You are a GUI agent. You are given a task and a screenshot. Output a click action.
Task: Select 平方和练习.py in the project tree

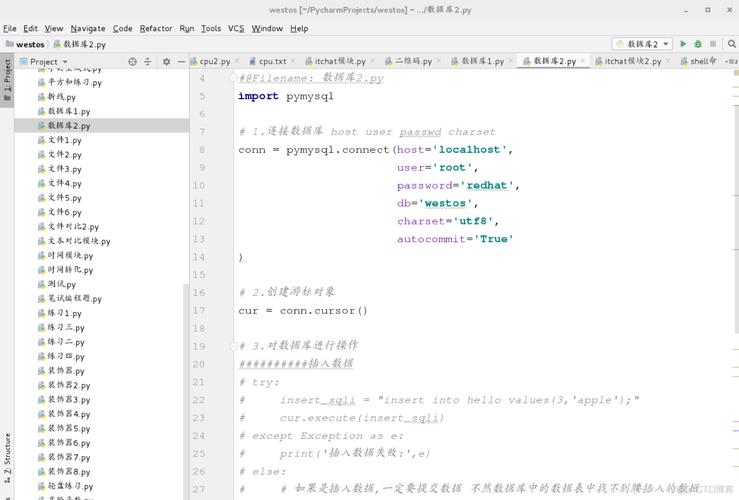[101, 82]
